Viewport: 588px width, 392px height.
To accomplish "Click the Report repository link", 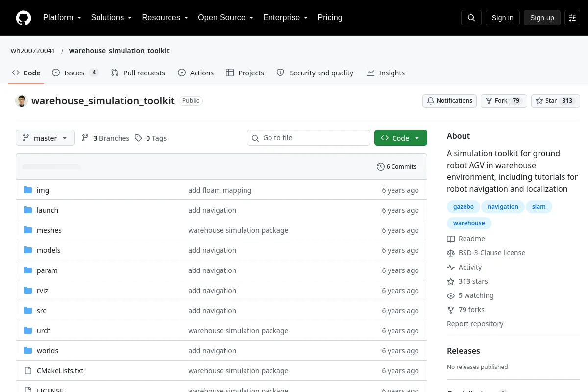I will tap(475, 324).
